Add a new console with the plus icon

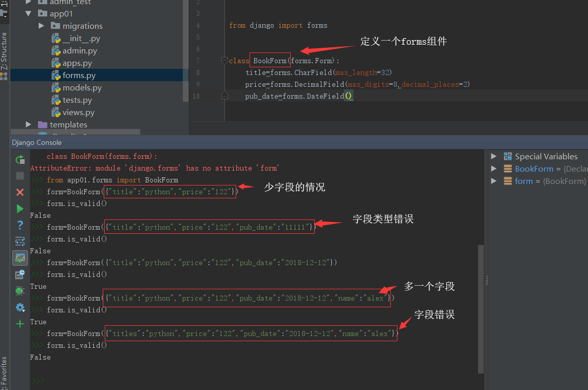pos(20,324)
